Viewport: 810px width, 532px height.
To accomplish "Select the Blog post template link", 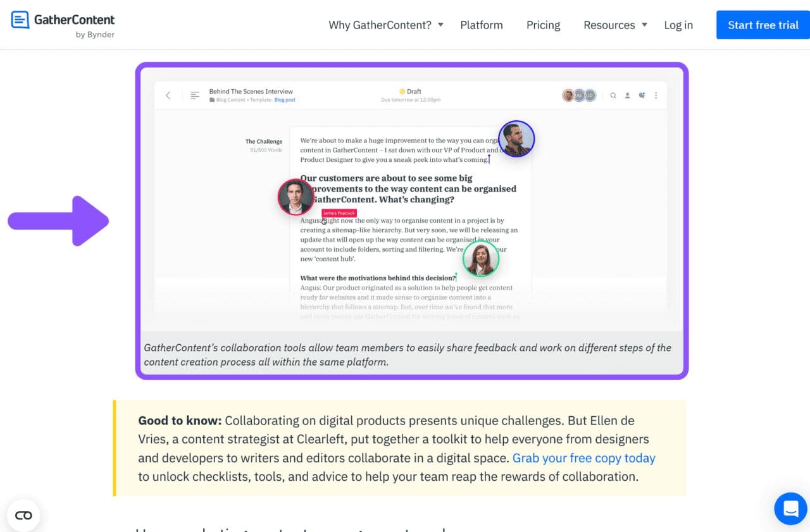I will tap(285, 99).
